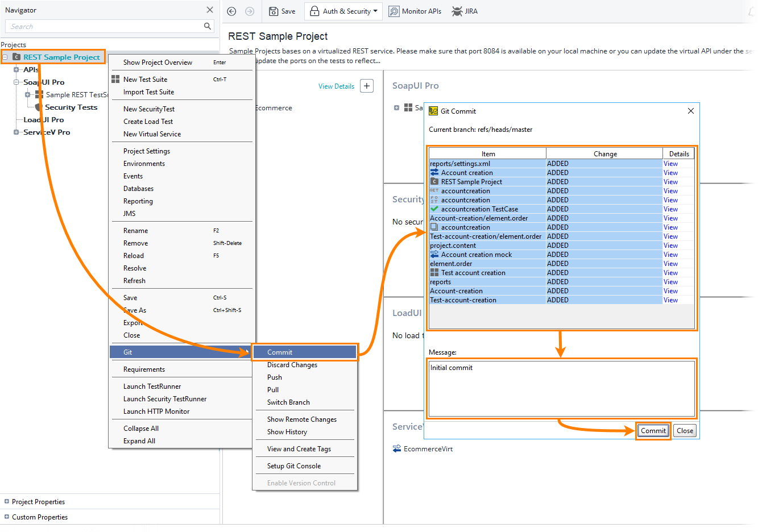This screenshot has width=758, height=532.
Task: Choose Rename in context menu
Action: [x=181, y=231]
